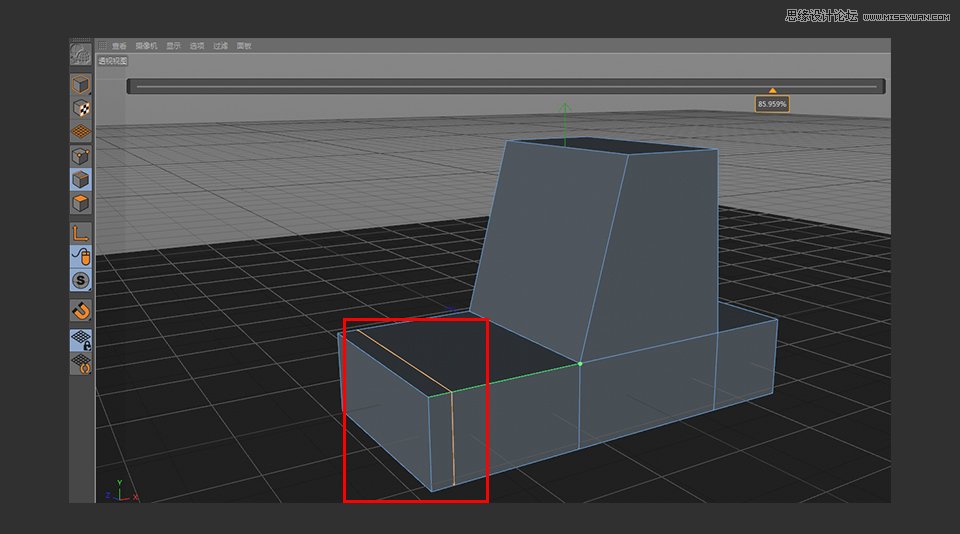Click the 85.959% value field
The width and height of the screenshot is (960, 534).
tap(772, 104)
